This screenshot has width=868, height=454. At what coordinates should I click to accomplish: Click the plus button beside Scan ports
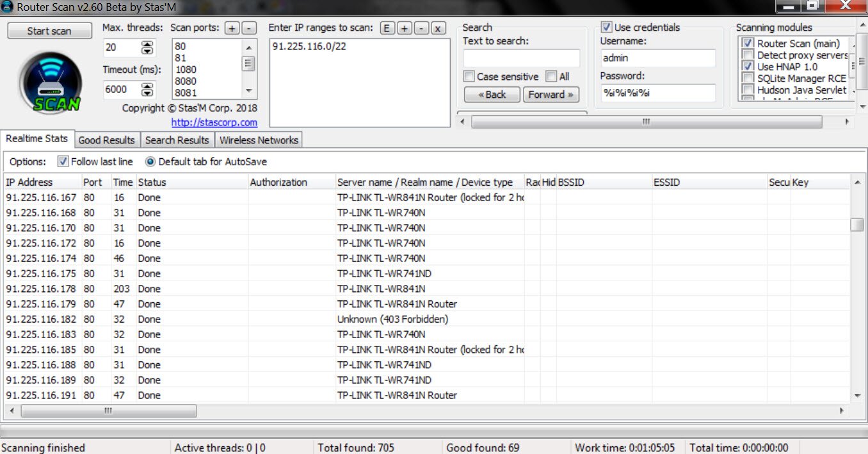coord(232,28)
